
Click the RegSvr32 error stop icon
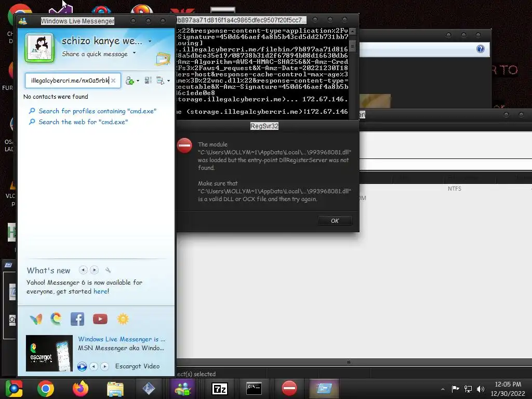[184, 146]
